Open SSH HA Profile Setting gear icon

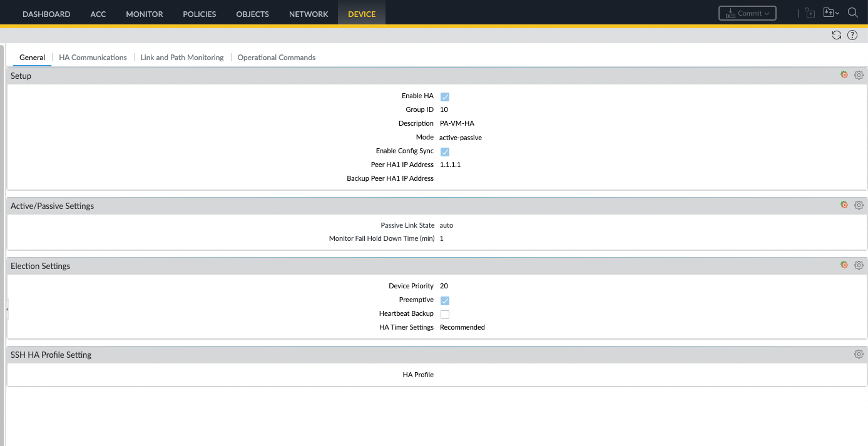(859, 354)
